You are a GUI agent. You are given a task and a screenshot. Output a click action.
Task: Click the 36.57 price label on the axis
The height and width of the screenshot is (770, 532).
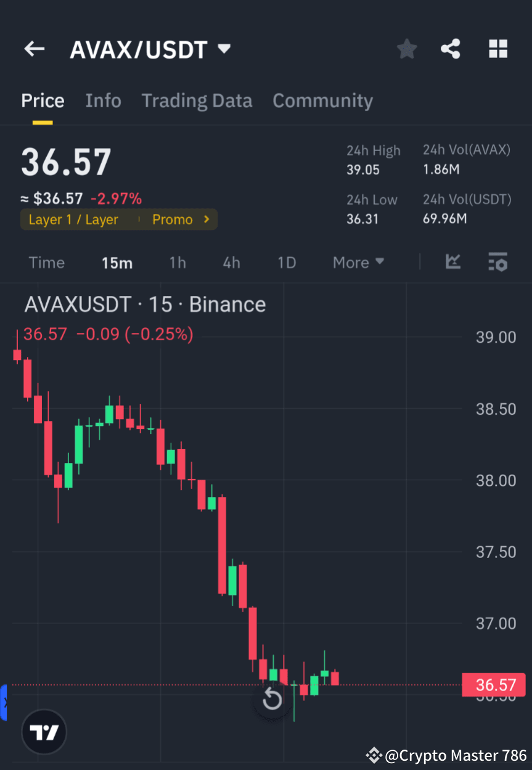[x=494, y=685]
